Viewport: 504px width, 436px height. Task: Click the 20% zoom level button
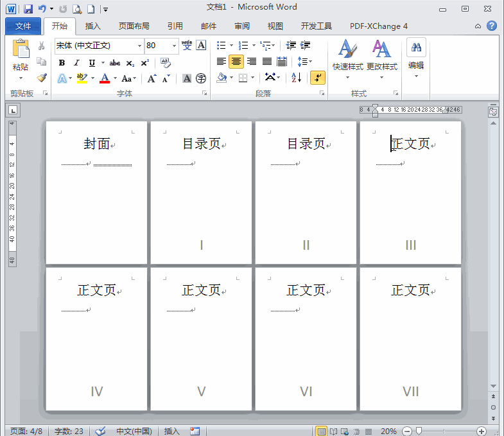(x=388, y=431)
